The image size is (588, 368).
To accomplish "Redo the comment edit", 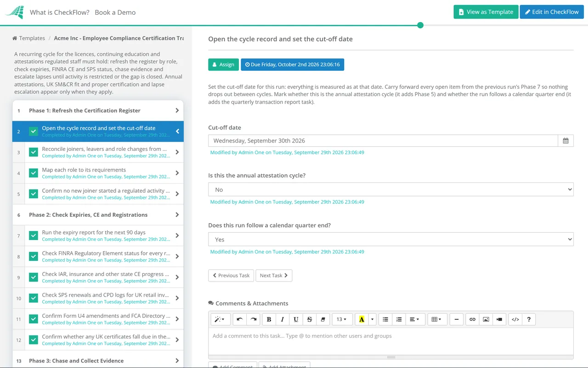I will tap(253, 319).
